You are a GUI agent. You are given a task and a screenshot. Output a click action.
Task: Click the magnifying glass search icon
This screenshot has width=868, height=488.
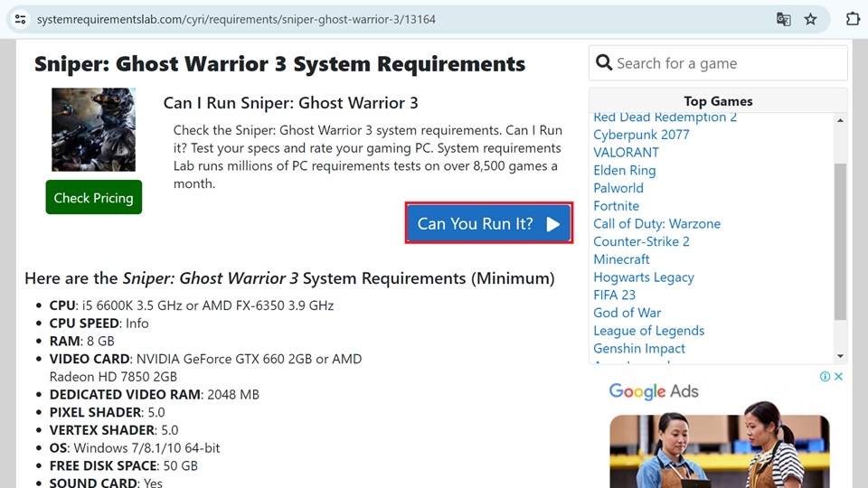pos(603,62)
